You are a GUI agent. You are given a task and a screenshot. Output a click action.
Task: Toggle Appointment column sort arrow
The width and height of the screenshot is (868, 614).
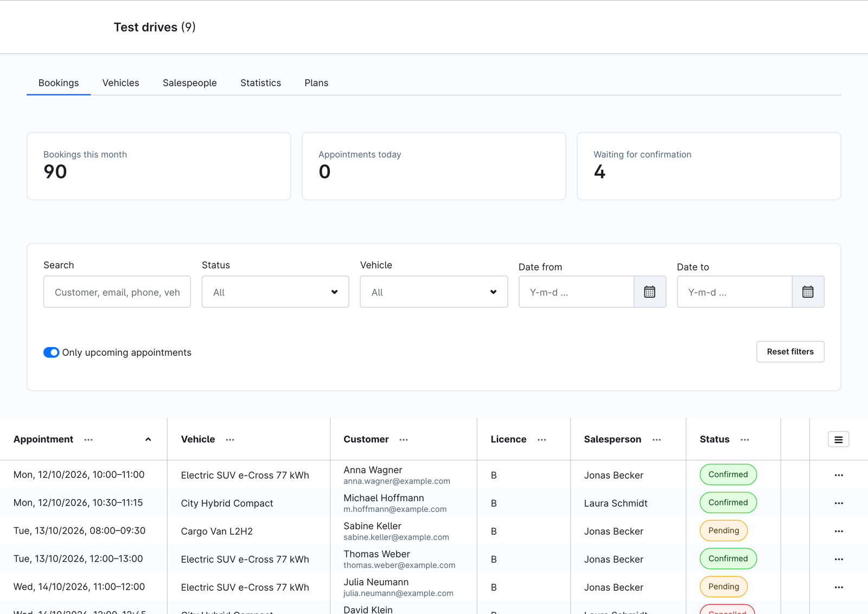[148, 439]
